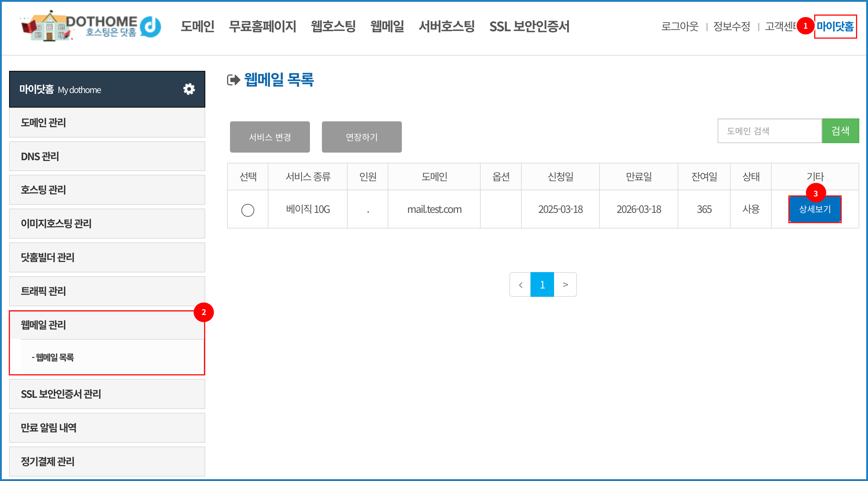Click the 웹호스팅 top navigation item

coord(333,27)
